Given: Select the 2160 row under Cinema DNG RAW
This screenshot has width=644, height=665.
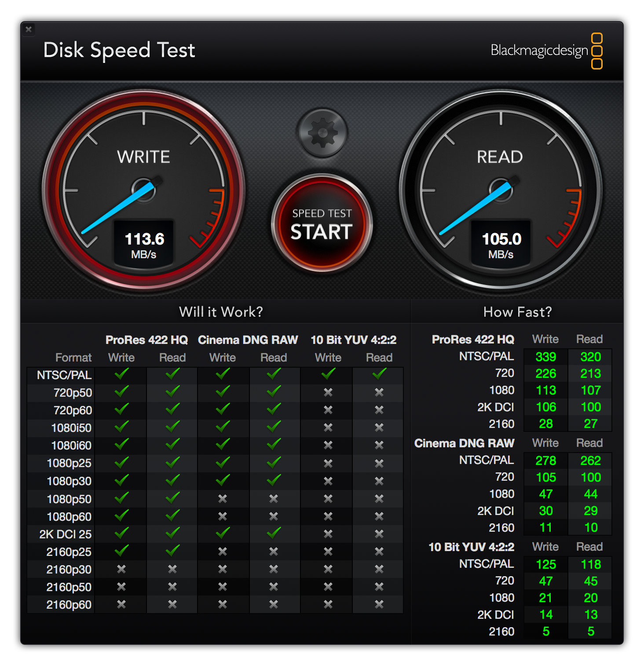Looking at the screenshot, I should 501,527.
